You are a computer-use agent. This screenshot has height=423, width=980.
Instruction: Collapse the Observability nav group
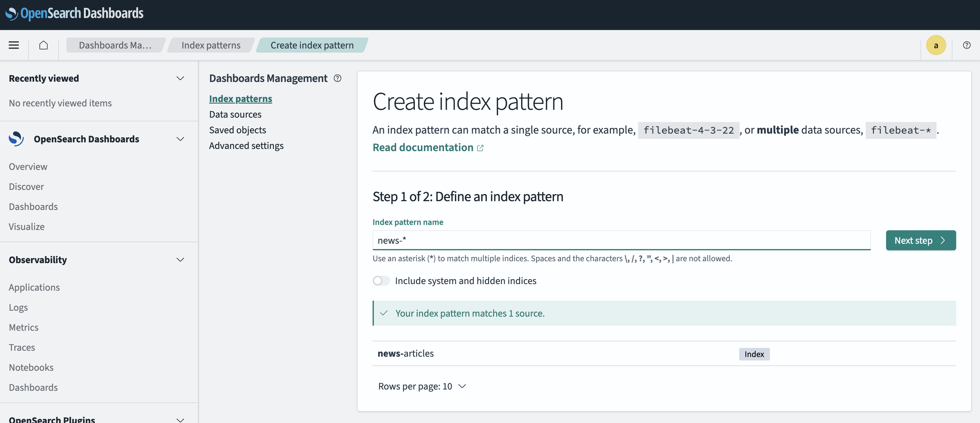tap(180, 260)
